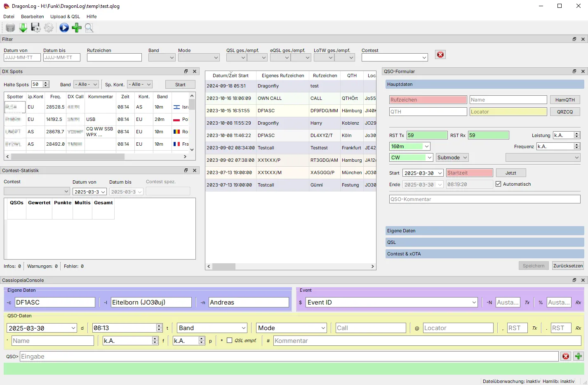Click the QSO-Kommentar input field
The width and height of the screenshot is (588, 385).
485,199
